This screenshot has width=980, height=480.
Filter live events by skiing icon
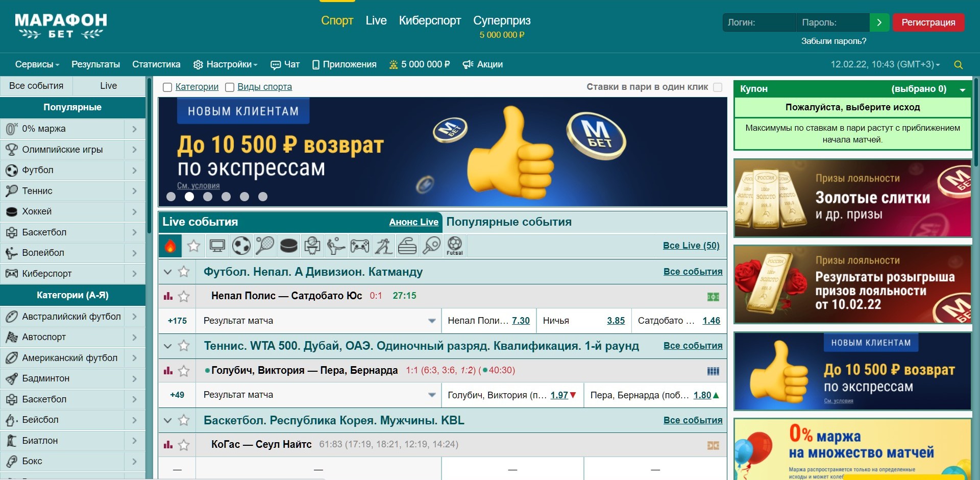coord(383,246)
